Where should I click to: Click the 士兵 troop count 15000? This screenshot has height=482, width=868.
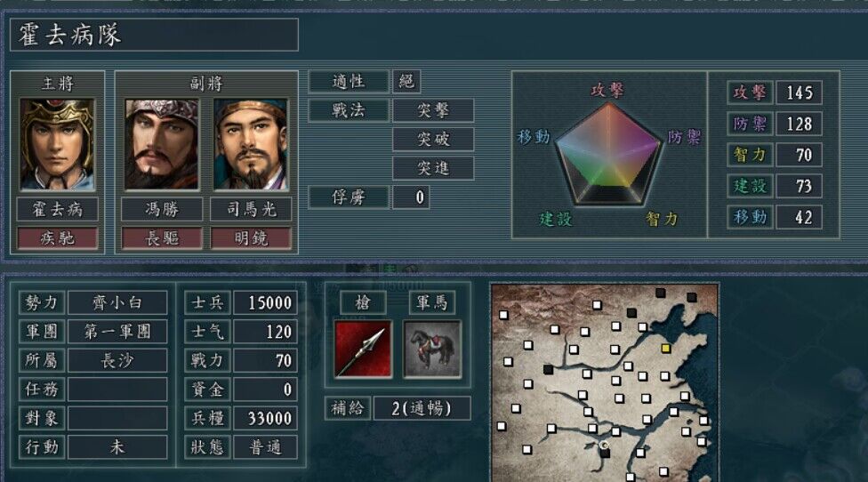tap(265, 302)
